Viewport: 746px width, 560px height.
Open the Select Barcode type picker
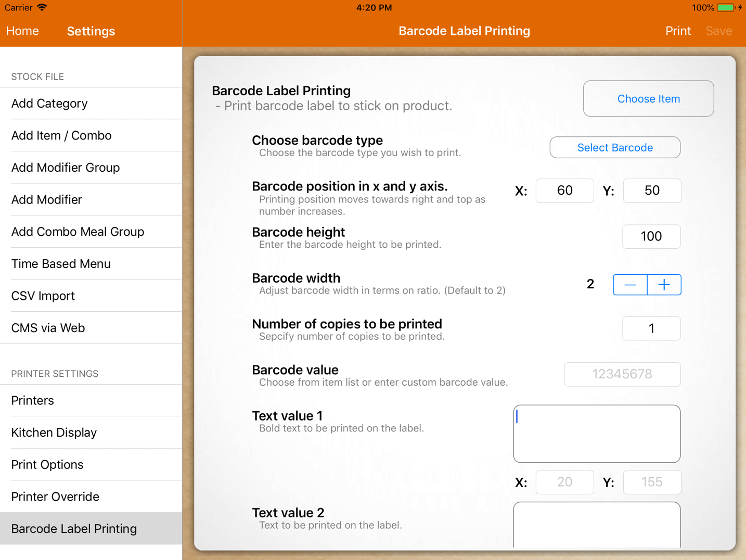(x=614, y=148)
